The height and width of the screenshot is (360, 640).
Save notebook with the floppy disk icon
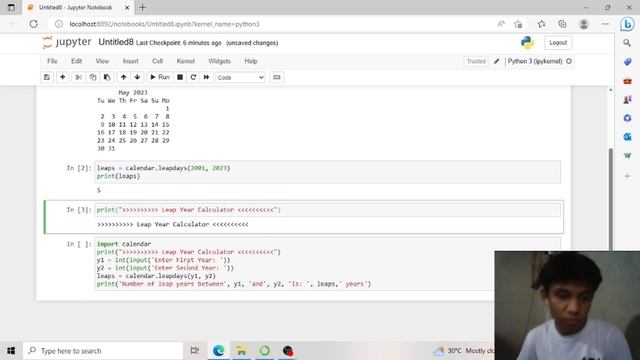point(47,77)
